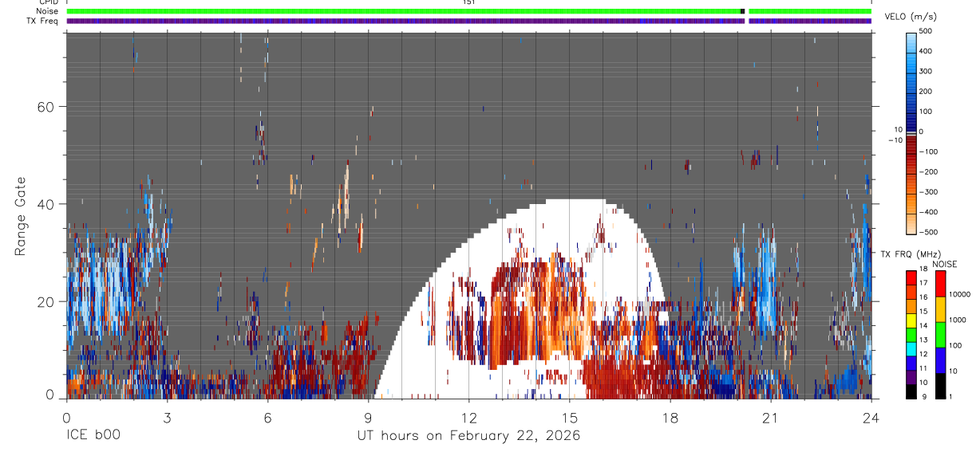980x452 pixels.
Task: Select the -200 tick on velocity colorbar
Action: [929, 171]
